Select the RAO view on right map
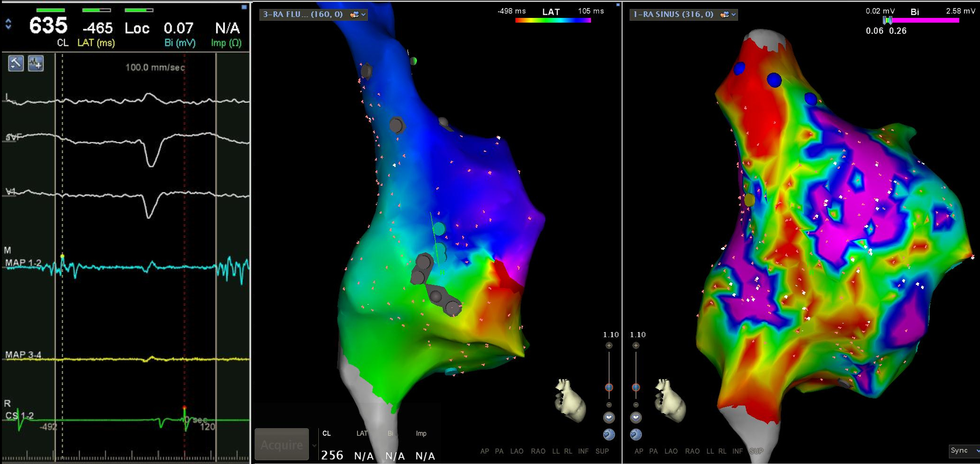Viewport: 980px width, 464px height. pyautogui.click(x=692, y=451)
